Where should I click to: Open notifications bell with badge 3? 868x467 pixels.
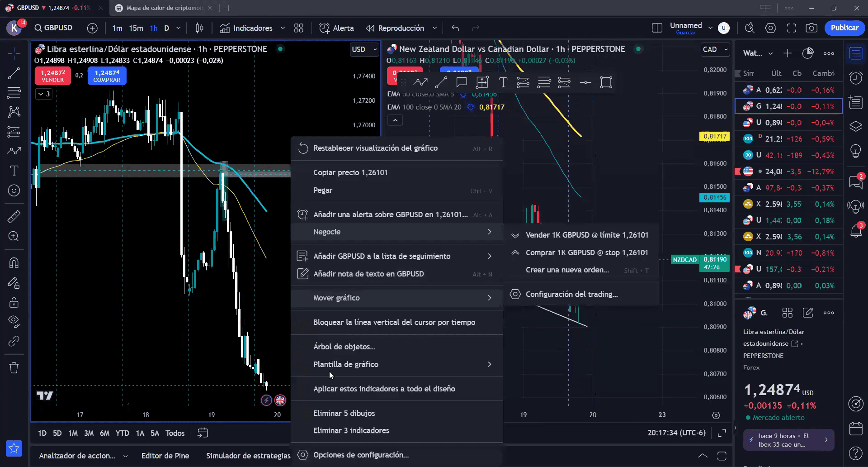(856, 231)
